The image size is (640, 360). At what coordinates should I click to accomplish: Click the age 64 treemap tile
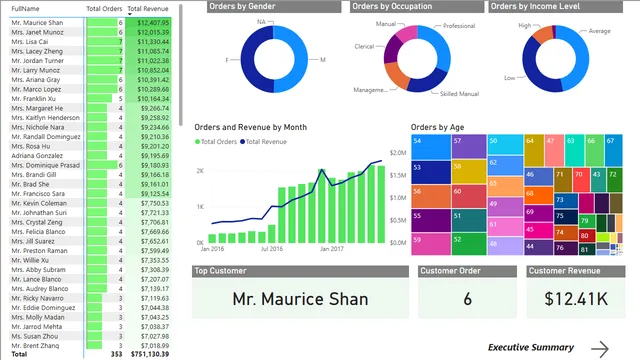[534, 150]
